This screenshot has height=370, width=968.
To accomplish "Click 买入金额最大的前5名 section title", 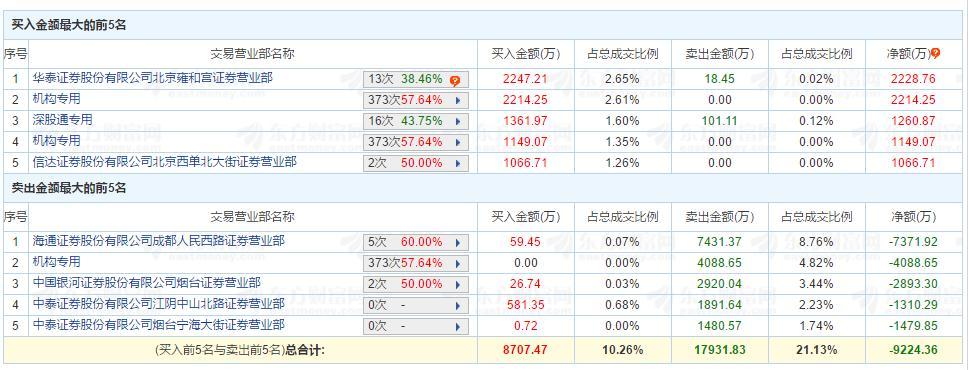I will 69,25.
